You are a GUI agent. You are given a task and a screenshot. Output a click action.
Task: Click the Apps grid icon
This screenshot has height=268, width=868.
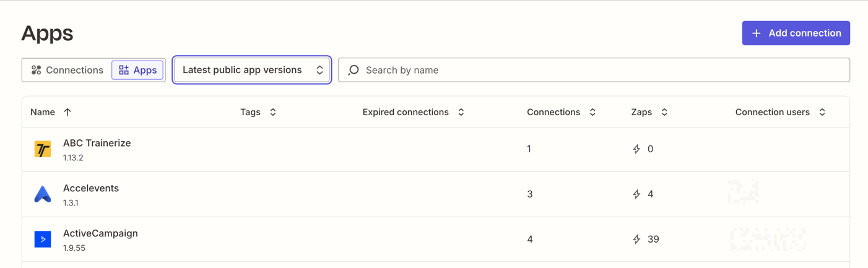[124, 70]
